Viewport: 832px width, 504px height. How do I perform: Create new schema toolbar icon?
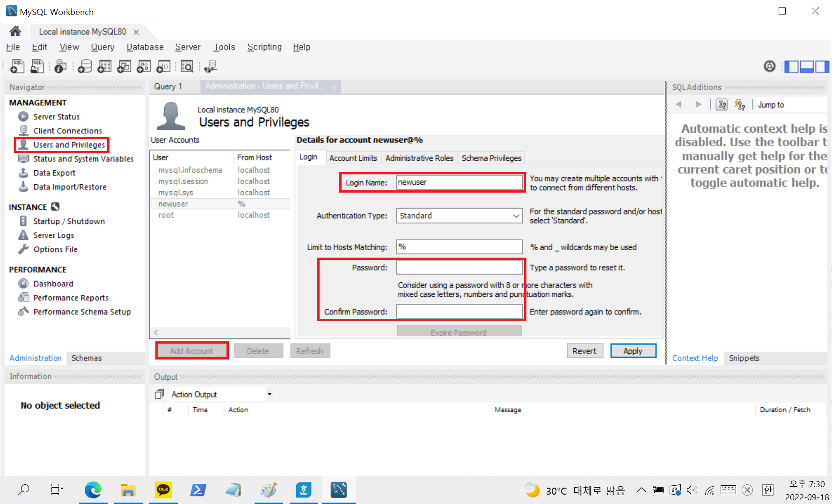click(x=85, y=66)
